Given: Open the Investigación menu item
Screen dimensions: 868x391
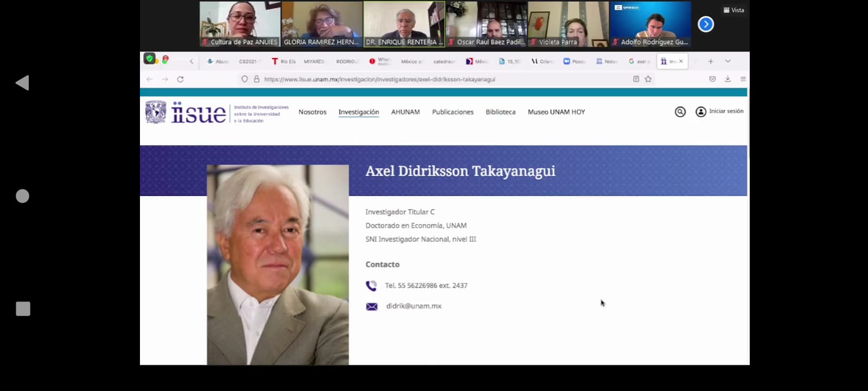Looking at the screenshot, I should coord(359,112).
